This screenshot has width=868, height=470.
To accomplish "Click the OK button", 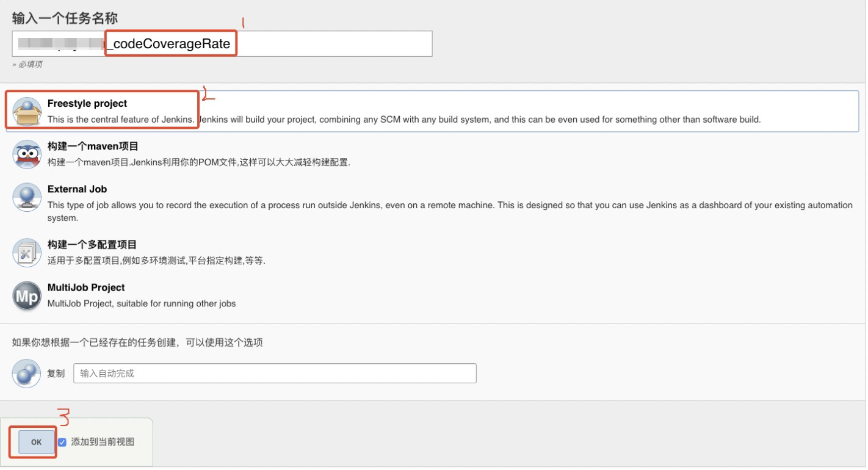I will [36, 442].
